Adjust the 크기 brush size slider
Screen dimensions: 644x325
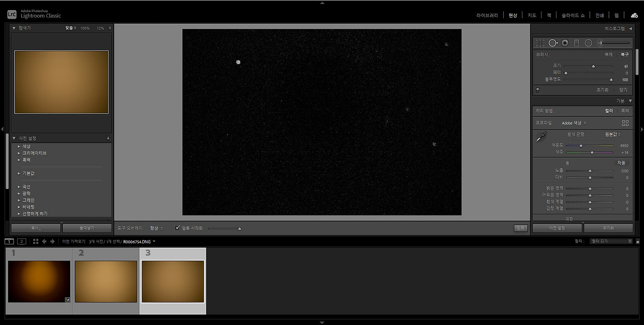tap(594, 66)
